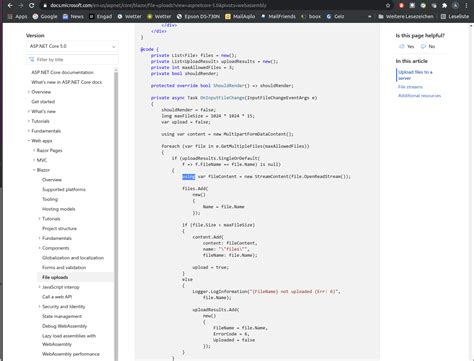
Task: Open Call a web API page
Action: point(57,297)
